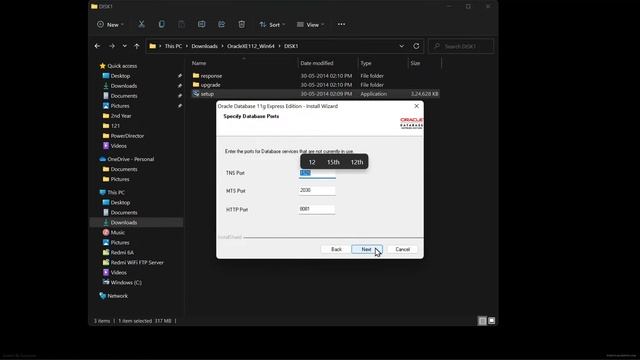
Task: Click the Share icon in Explorer toolbar
Action: click(x=222, y=24)
